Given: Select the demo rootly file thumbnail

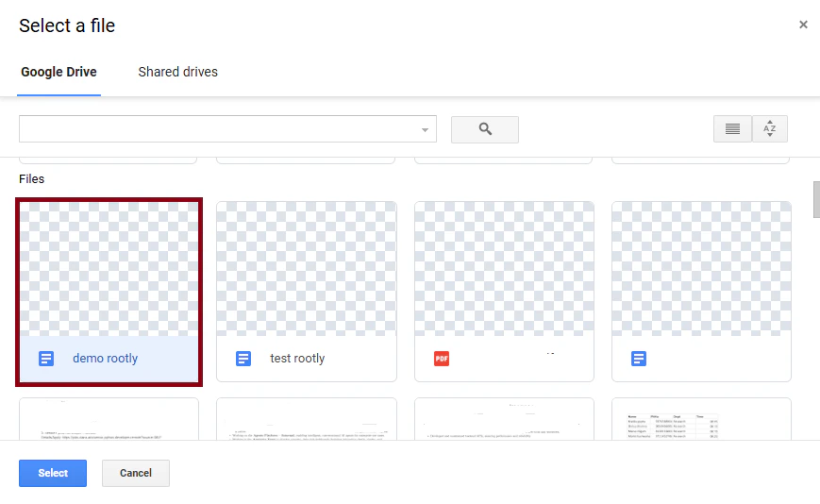Looking at the screenshot, I should pos(109,269).
